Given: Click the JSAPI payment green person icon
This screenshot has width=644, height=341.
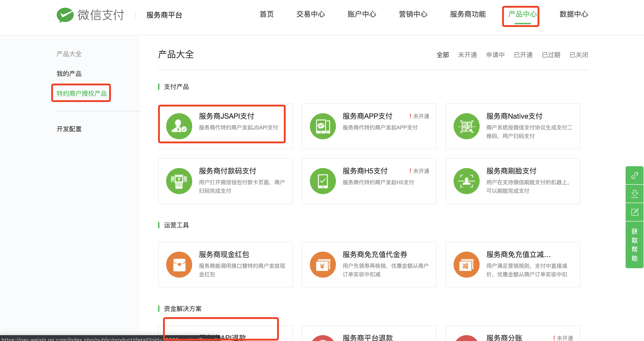Looking at the screenshot, I should pyautogui.click(x=179, y=126).
